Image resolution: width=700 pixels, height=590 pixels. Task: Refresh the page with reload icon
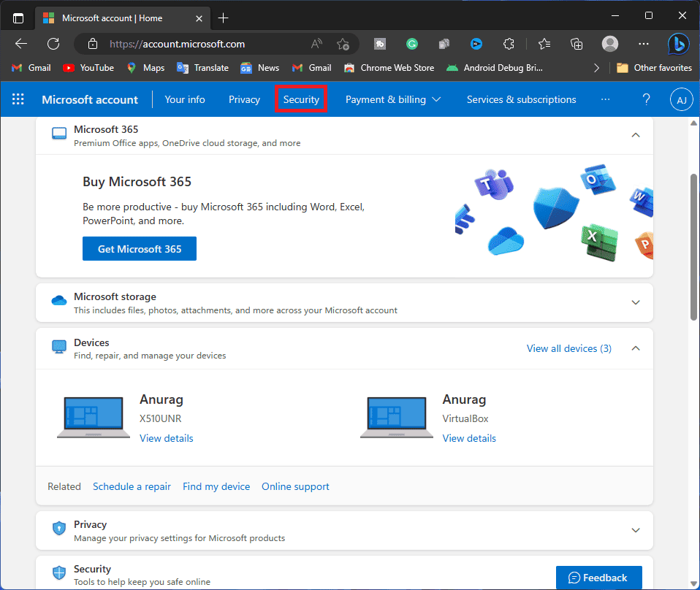coord(53,44)
